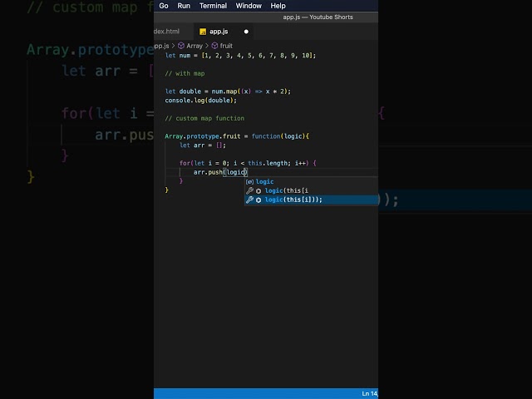Click the 'let double = num.map' line

[228, 91]
